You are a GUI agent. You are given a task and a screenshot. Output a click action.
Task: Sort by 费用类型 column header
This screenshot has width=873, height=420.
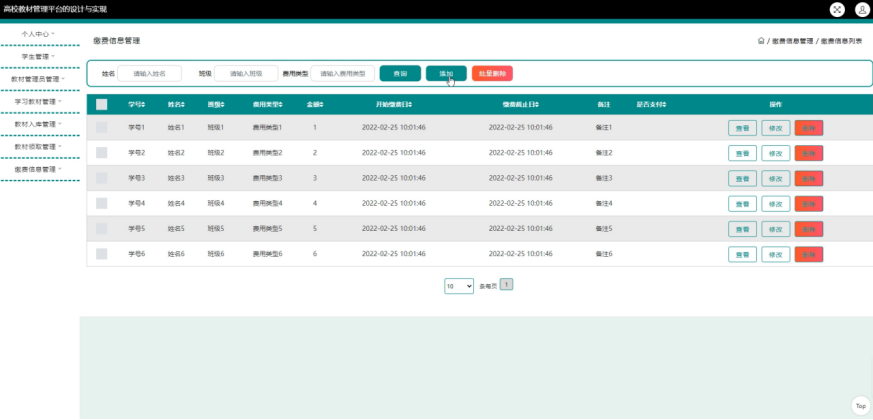pyautogui.click(x=268, y=104)
